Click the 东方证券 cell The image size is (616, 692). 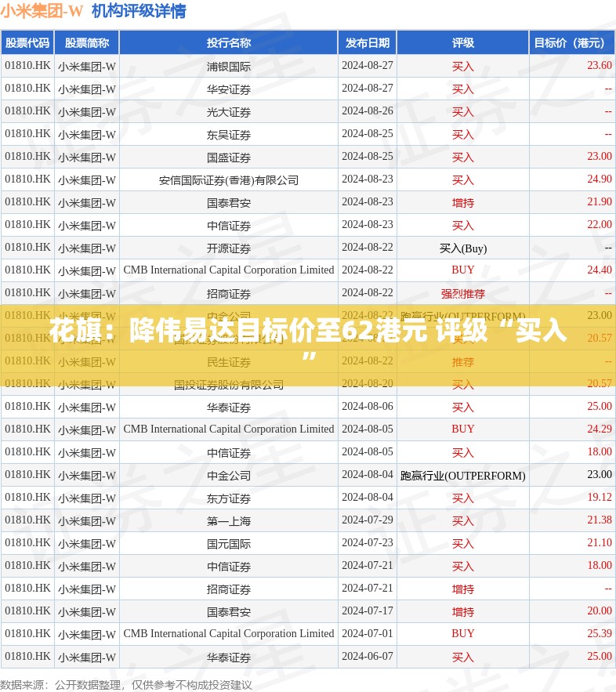click(229, 498)
